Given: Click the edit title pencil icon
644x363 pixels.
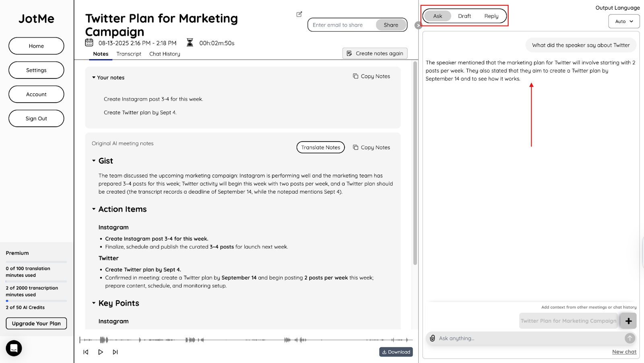Looking at the screenshot, I should (299, 14).
